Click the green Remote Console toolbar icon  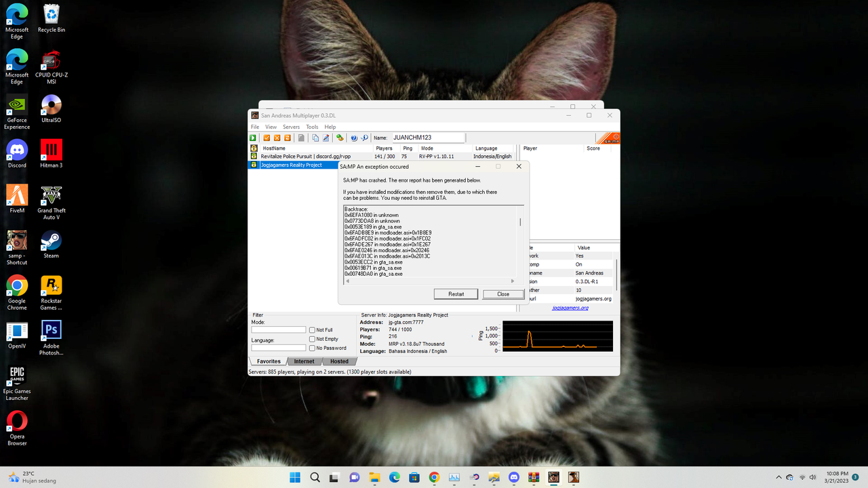[340, 138]
